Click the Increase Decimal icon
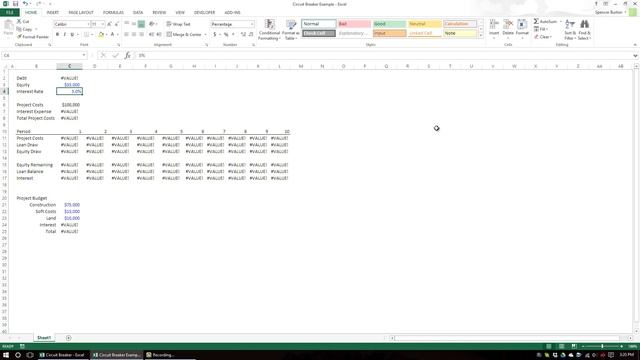The image size is (640, 360). 243,35
